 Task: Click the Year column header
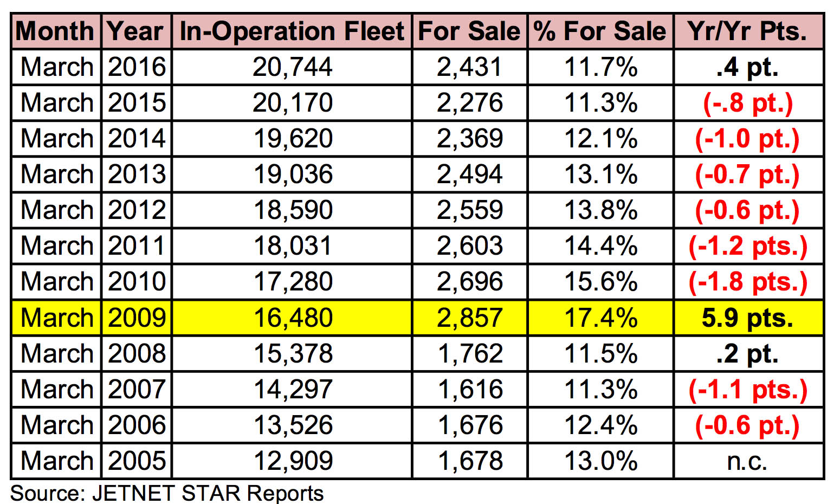[135, 31]
